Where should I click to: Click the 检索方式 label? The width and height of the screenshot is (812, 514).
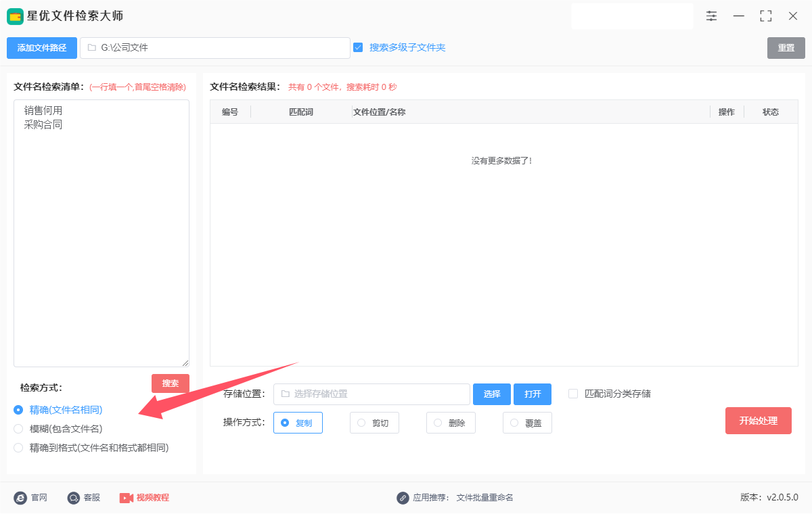click(41, 388)
